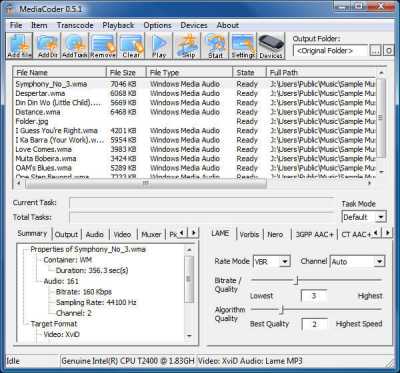Browse for output folder with '...' button
This screenshot has width=400, height=373.
(x=375, y=51)
